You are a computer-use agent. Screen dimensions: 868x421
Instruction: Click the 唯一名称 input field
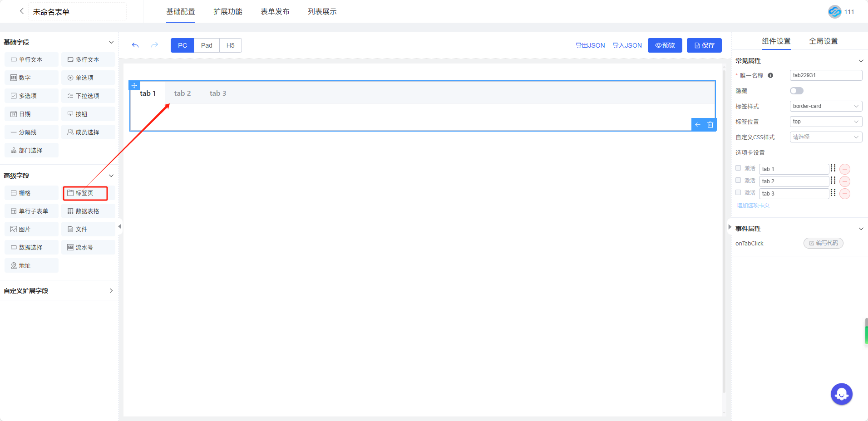point(825,75)
